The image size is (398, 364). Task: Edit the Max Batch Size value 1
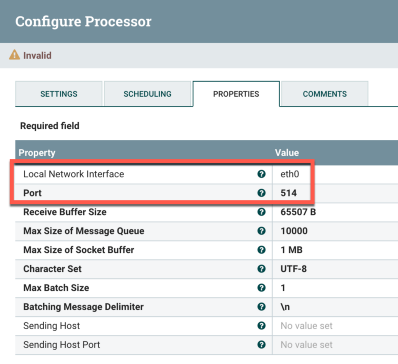tap(283, 288)
